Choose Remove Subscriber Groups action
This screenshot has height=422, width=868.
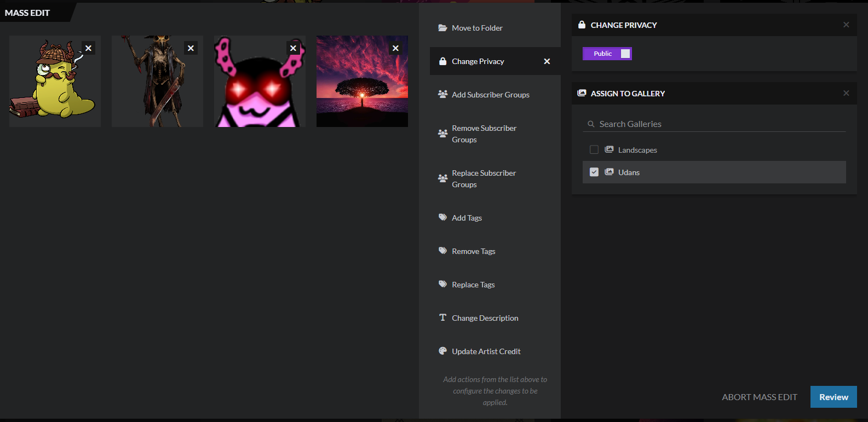(495, 134)
